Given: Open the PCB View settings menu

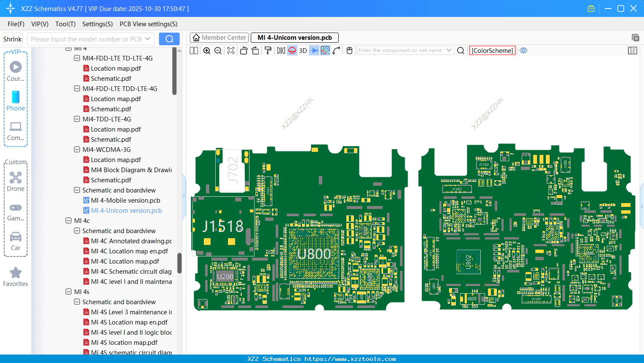Looking at the screenshot, I should [x=148, y=24].
